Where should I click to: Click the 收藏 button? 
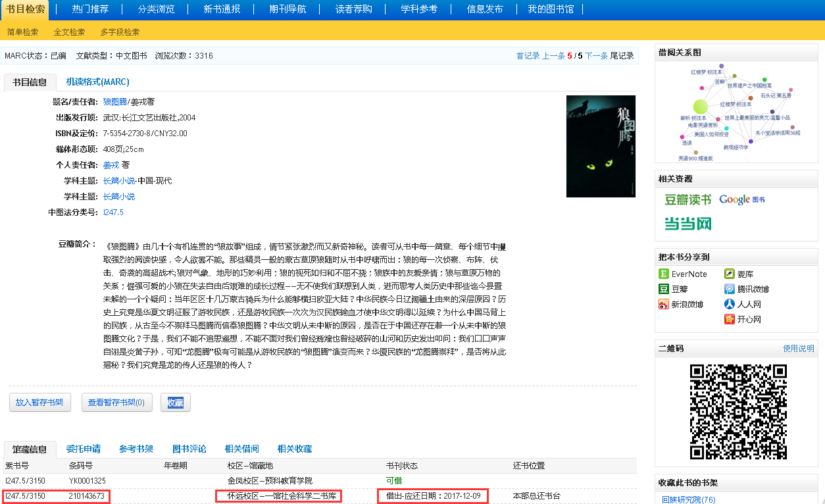[175, 402]
